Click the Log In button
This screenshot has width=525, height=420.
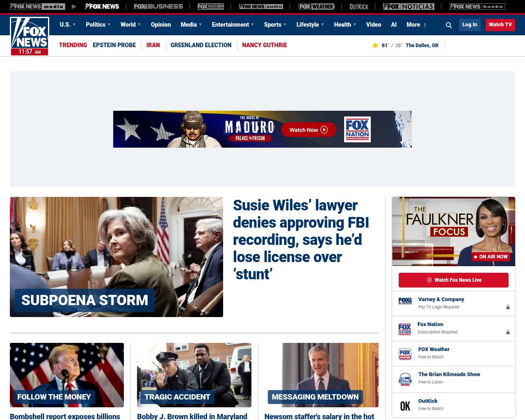tap(470, 25)
